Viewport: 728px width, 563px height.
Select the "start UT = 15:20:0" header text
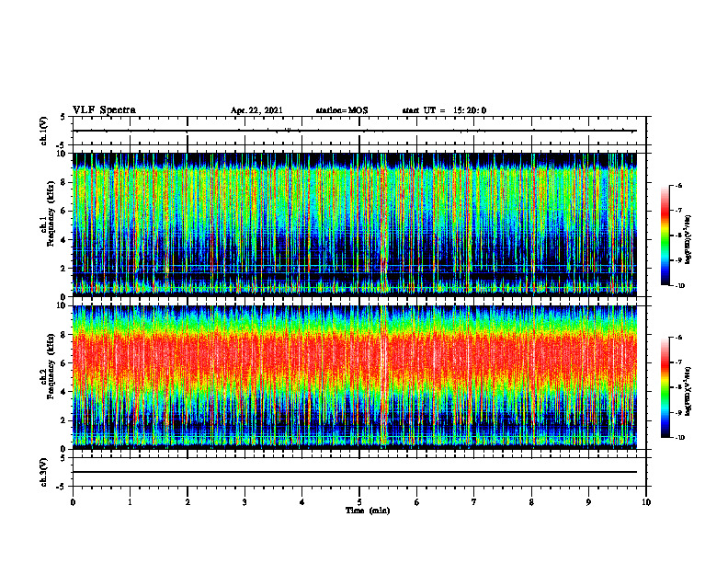tap(444, 110)
